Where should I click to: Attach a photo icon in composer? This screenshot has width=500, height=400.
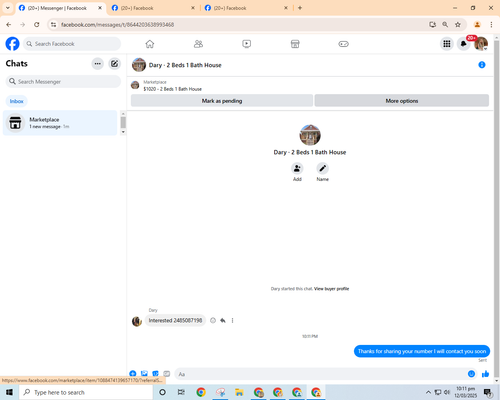(x=144, y=374)
